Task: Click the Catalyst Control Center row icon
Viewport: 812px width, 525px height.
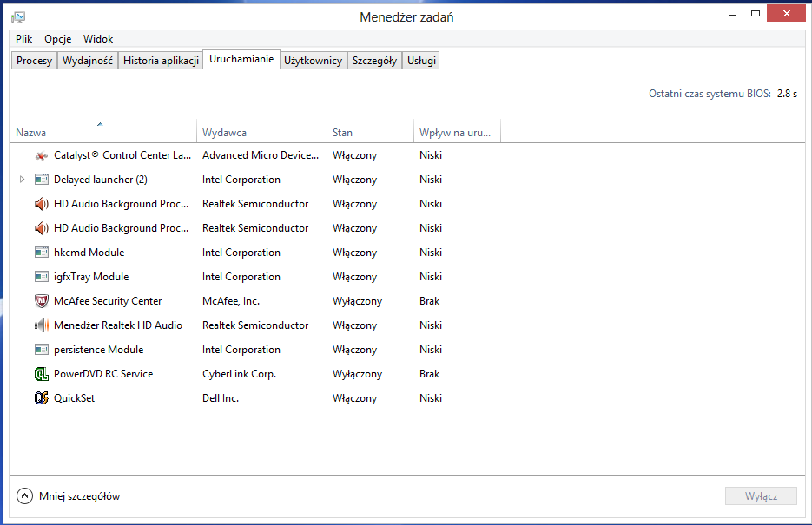Action: click(x=42, y=155)
